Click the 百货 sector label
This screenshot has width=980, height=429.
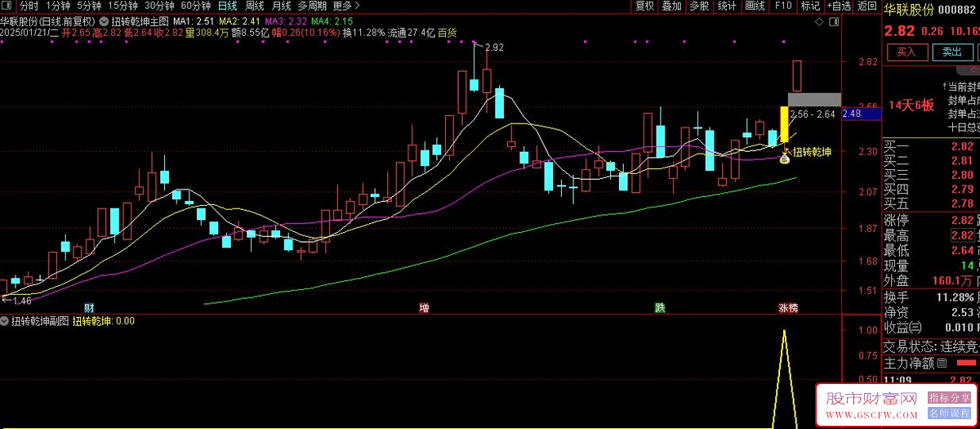447,33
